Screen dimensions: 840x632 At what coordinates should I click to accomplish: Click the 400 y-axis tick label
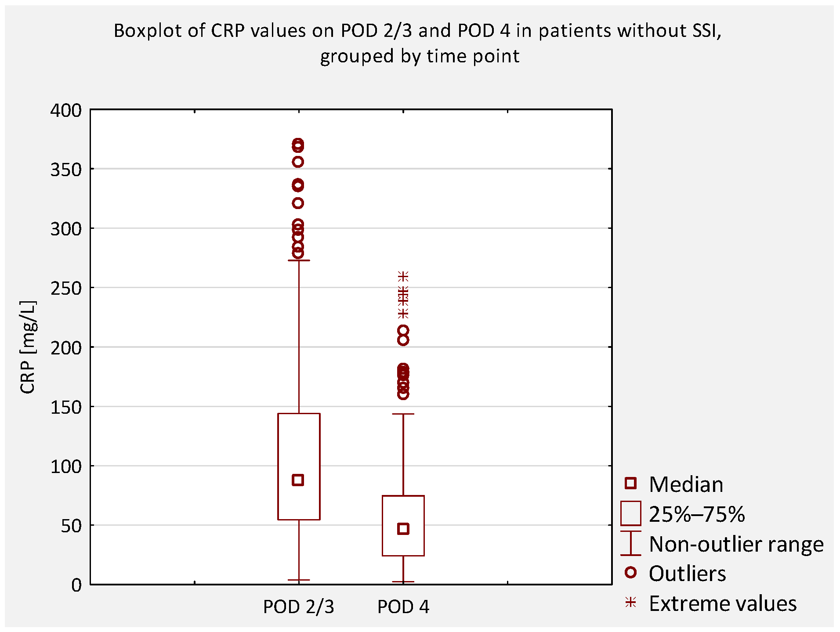(66, 110)
